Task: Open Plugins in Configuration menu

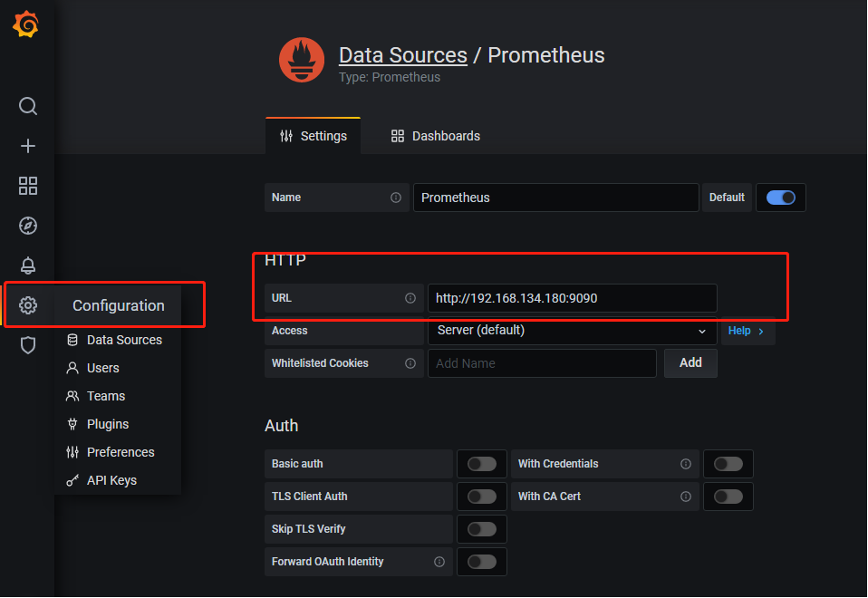Action: tap(98, 424)
